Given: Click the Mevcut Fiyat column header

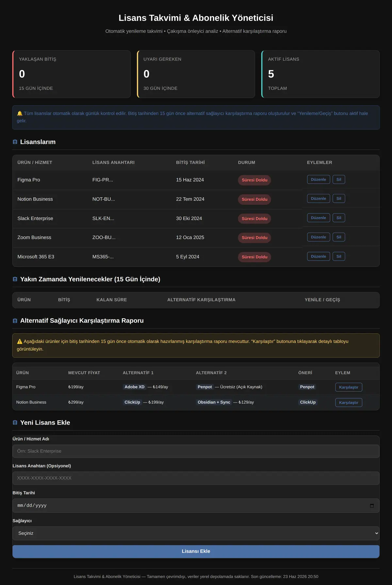Looking at the screenshot, I should (84, 373).
